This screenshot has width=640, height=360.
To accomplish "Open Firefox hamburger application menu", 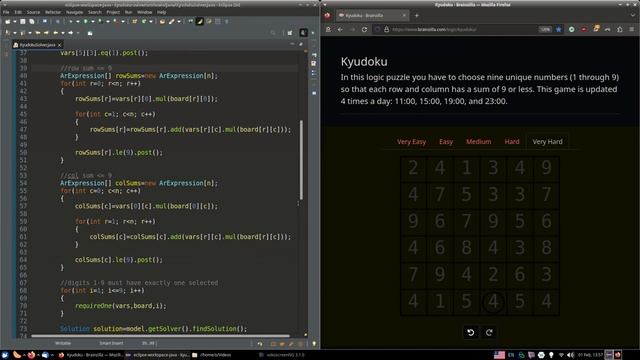I will (631, 29).
